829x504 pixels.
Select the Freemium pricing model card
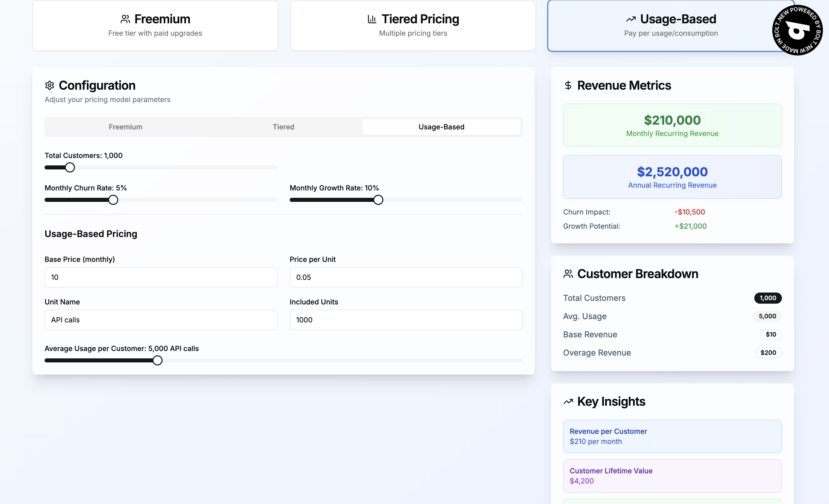pyautogui.click(x=155, y=25)
